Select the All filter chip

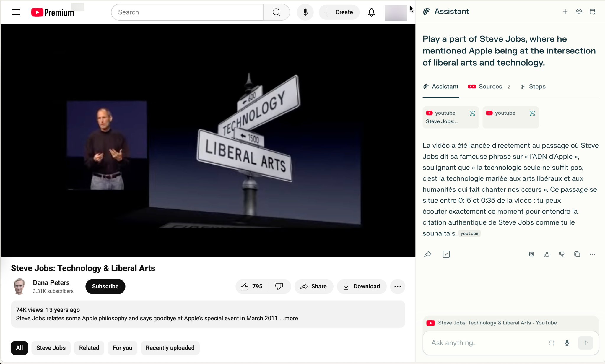[19, 348]
